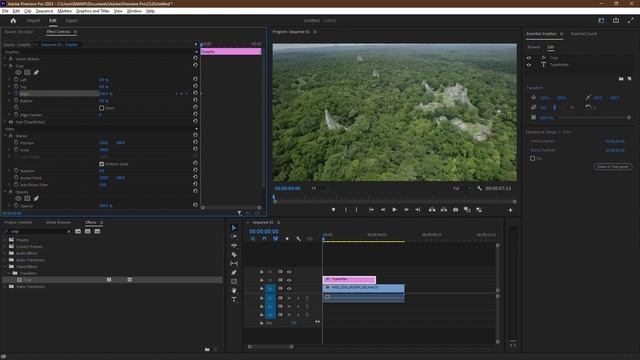The width and height of the screenshot is (640, 360).
Task: Switch to the Media Browser tab
Action: [58, 222]
